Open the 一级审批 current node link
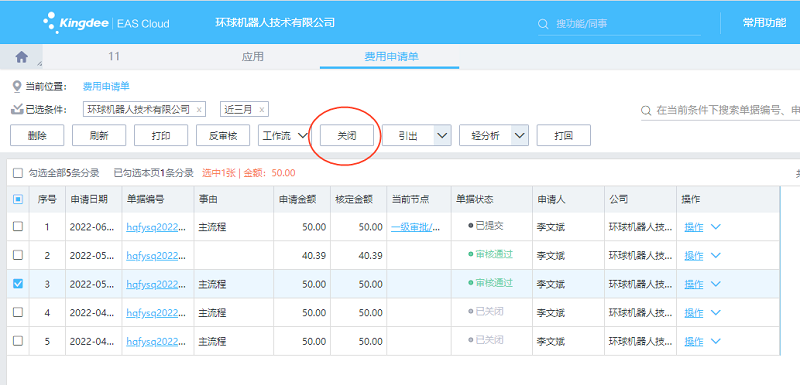Screen dimensions: 800x385 click(x=415, y=227)
